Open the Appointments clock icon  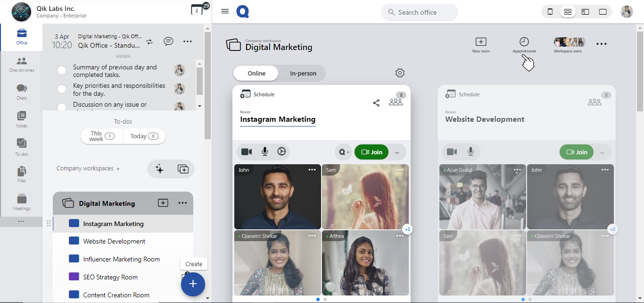tap(524, 42)
